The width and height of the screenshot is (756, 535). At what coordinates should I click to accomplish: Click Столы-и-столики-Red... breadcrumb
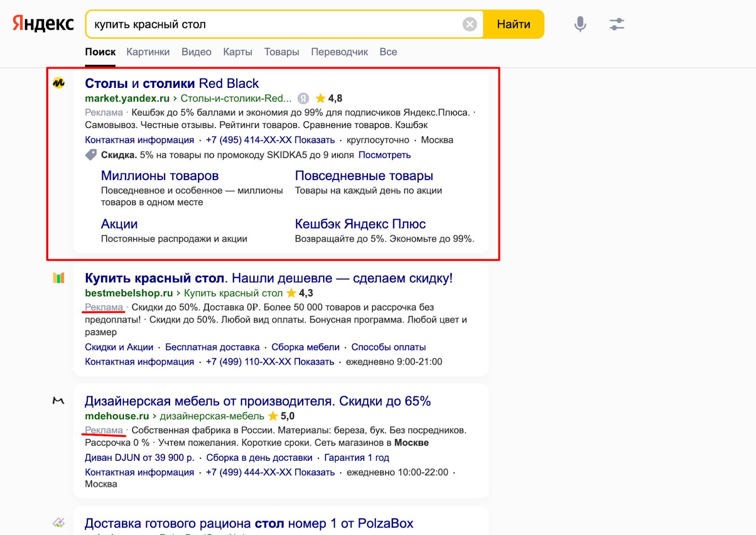click(x=236, y=98)
